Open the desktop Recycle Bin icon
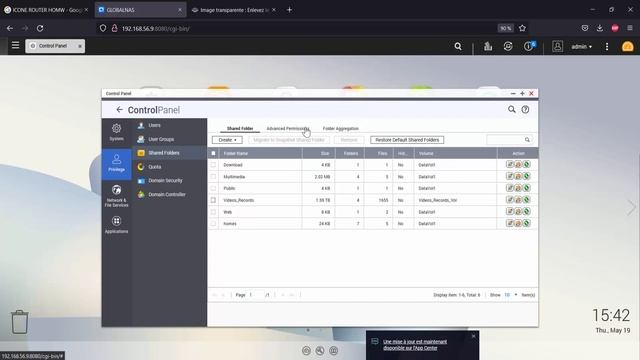The height and width of the screenshot is (360, 640). [x=20, y=322]
